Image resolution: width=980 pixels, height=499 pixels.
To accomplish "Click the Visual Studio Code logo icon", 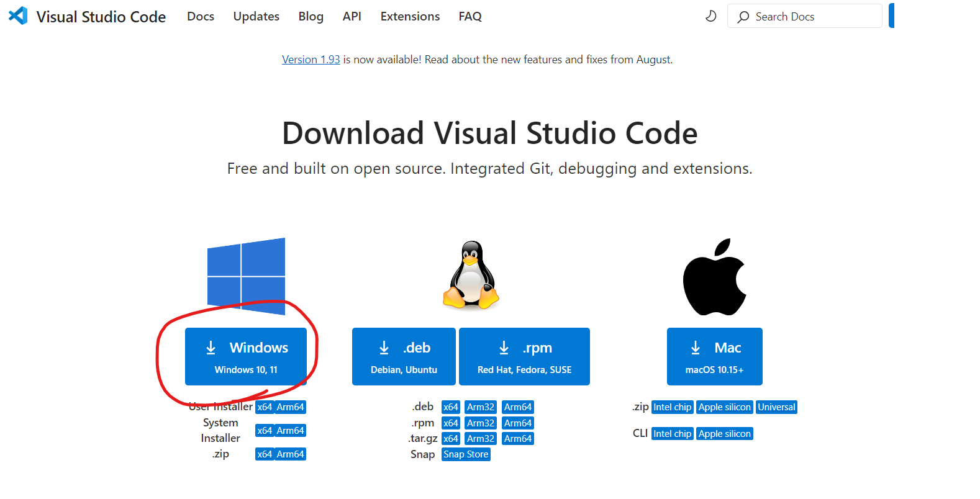I will (18, 16).
